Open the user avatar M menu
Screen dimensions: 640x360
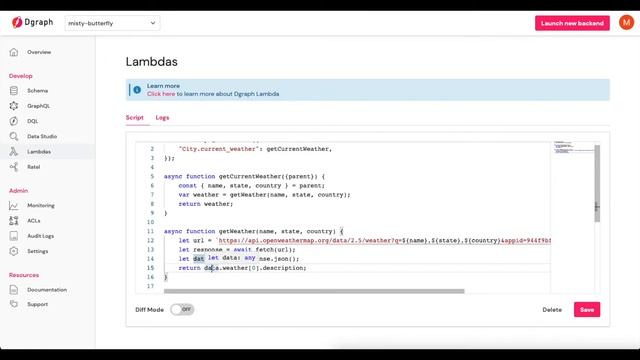click(627, 22)
